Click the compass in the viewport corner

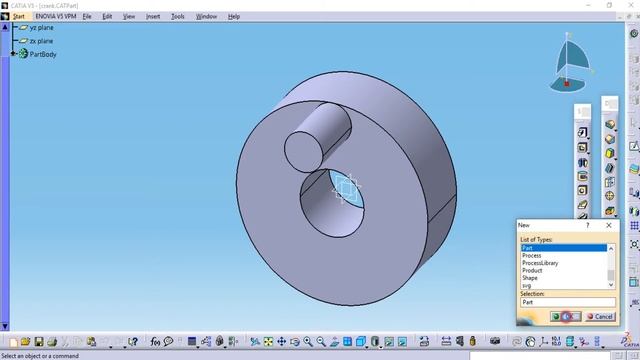[x=571, y=62]
